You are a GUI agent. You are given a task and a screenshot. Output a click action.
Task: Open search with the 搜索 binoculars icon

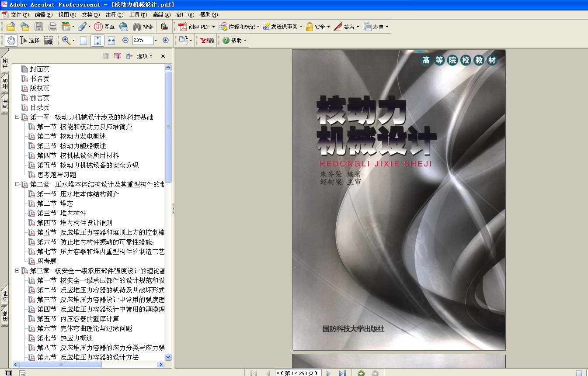(x=143, y=27)
